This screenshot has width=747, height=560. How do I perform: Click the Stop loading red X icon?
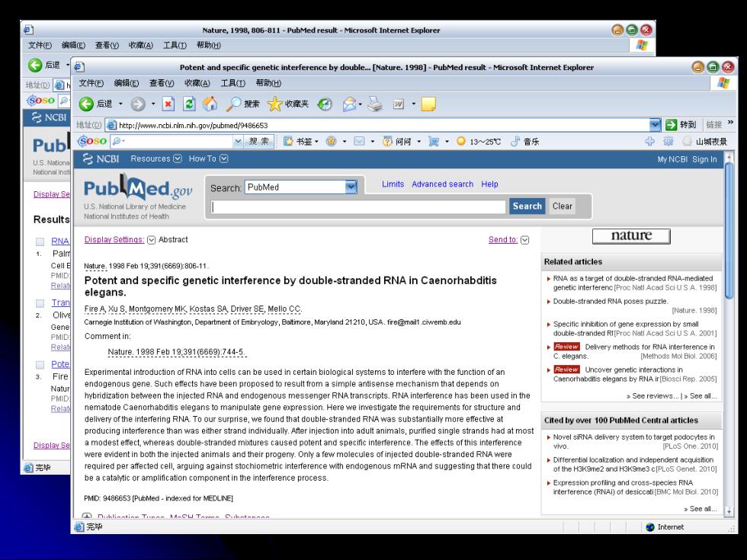168,104
